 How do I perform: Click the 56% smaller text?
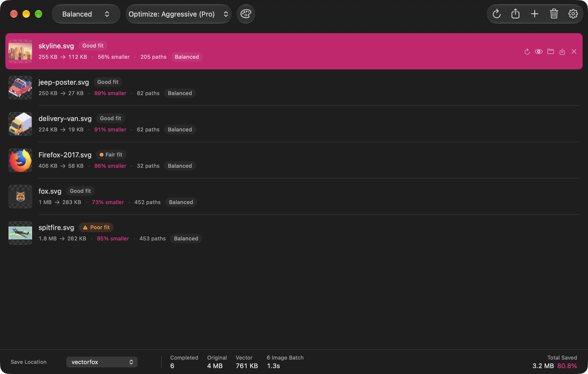click(114, 57)
